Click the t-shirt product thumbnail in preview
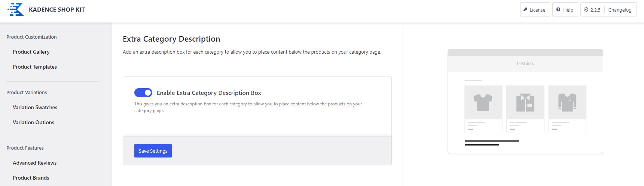The width and height of the screenshot is (644, 186). pyautogui.click(x=483, y=102)
